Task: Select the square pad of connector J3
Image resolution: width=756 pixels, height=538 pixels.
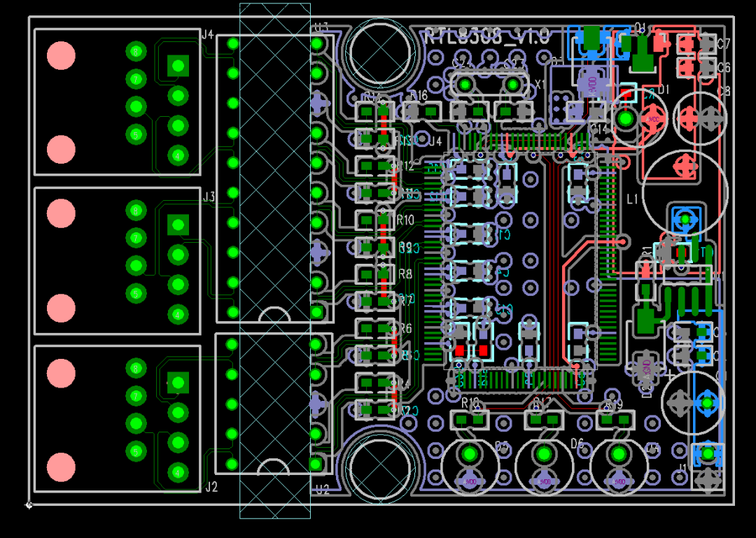Action: coord(178,225)
